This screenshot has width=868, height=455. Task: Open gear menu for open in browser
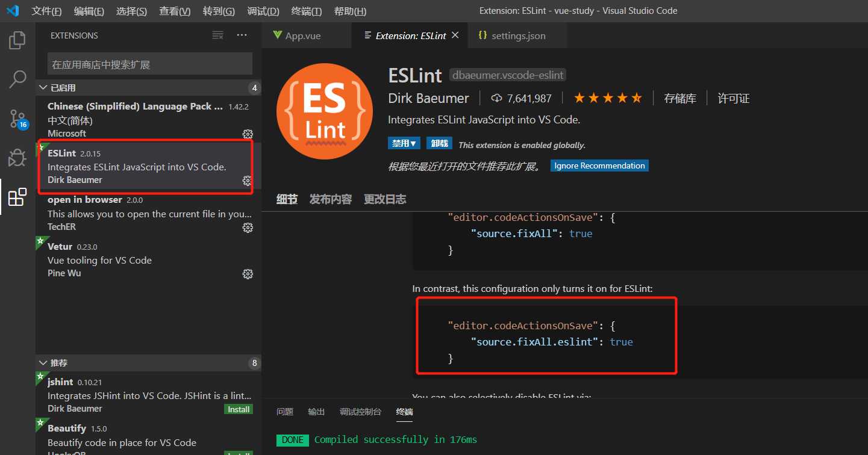(x=248, y=227)
